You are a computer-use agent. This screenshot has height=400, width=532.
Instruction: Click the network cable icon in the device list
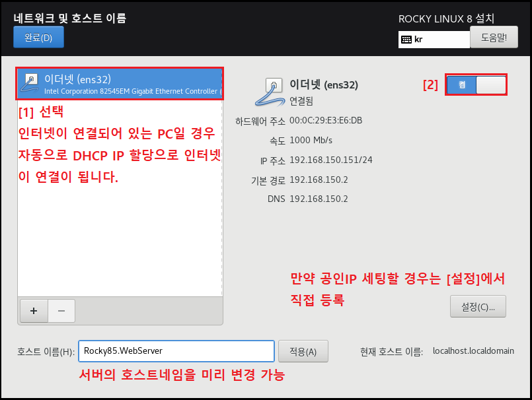30,83
